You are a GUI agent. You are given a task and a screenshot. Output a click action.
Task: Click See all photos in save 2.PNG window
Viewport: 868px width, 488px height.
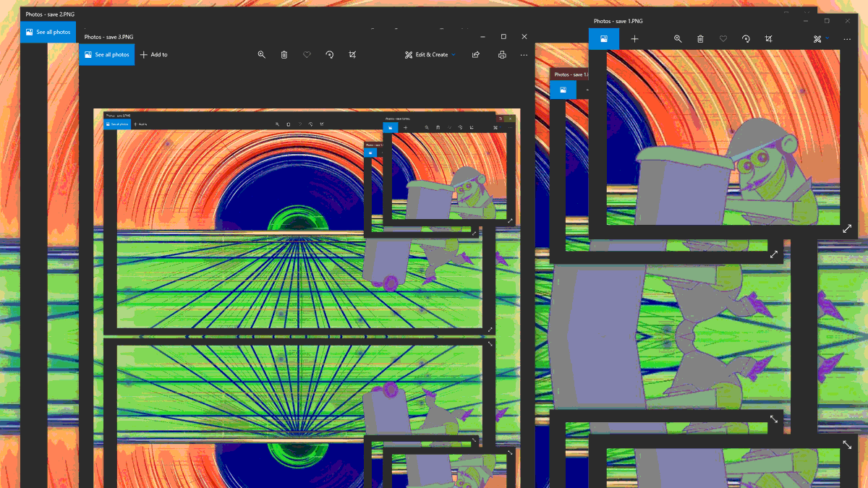coord(48,32)
